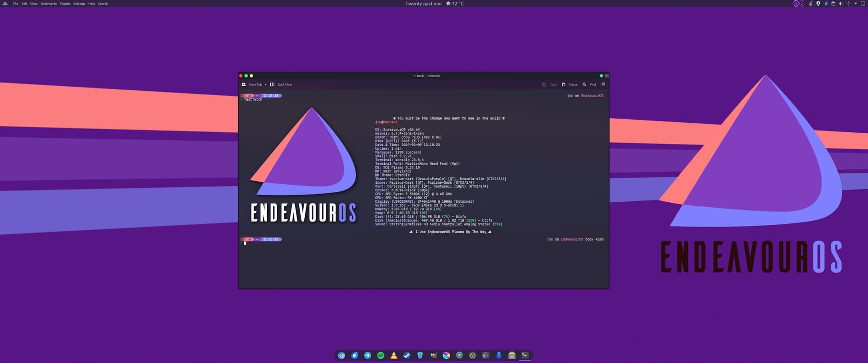Open the View menu

pos(33,4)
